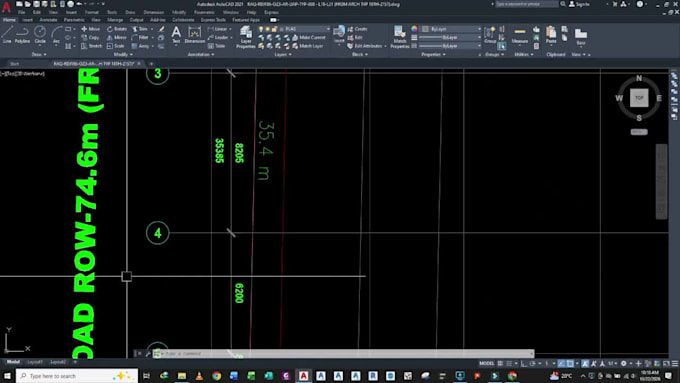The width and height of the screenshot is (680, 383).
Task: Open the Dimension menu
Action: 154,13
